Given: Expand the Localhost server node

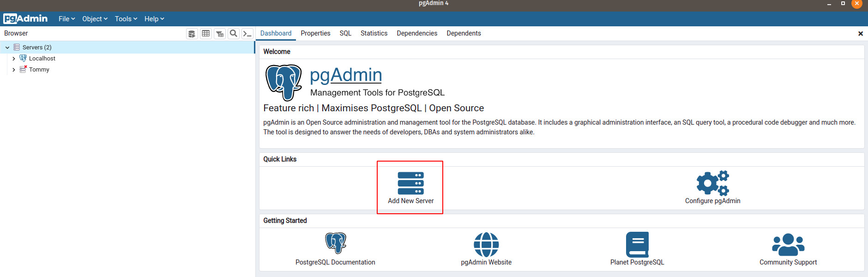Looking at the screenshot, I should click(x=14, y=59).
